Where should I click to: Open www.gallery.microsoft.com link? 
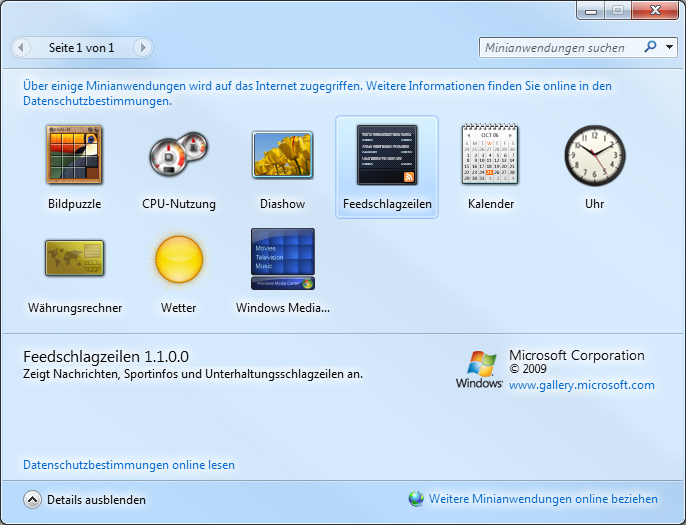581,385
